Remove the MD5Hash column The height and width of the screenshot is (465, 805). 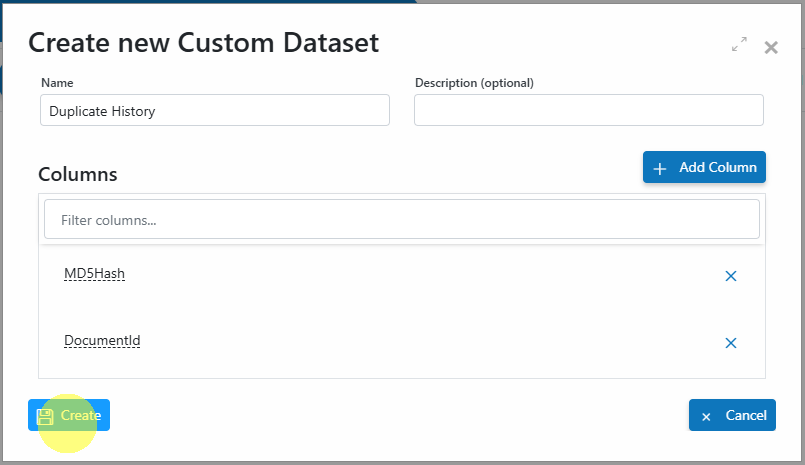click(731, 276)
